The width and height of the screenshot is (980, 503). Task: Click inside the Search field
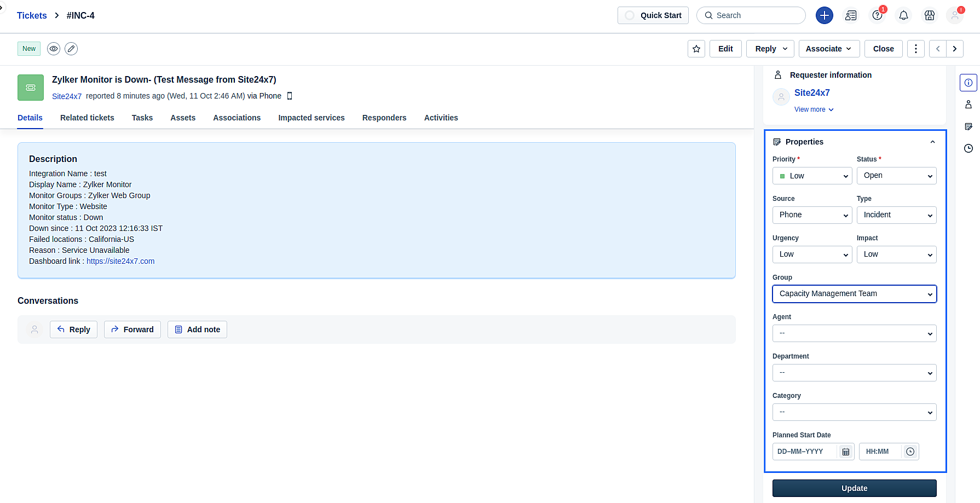[x=751, y=15]
